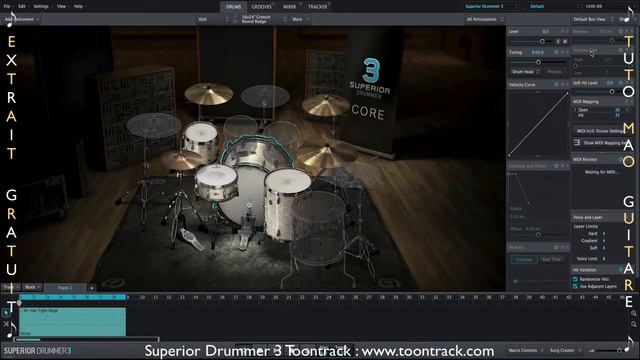Toggle the Tuning power button
Image resolution: width=640 pixels, height=360 pixels.
tap(556, 52)
